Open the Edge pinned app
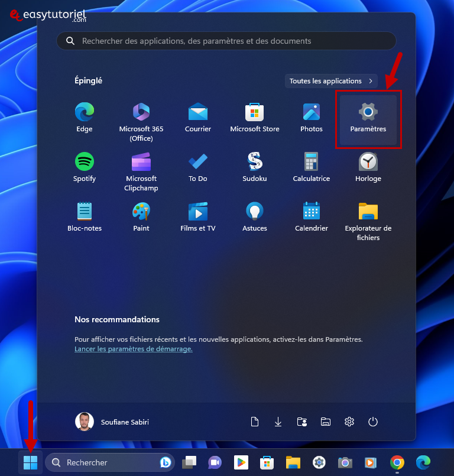This screenshot has width=454, height=476. click(x=85, y=118)
